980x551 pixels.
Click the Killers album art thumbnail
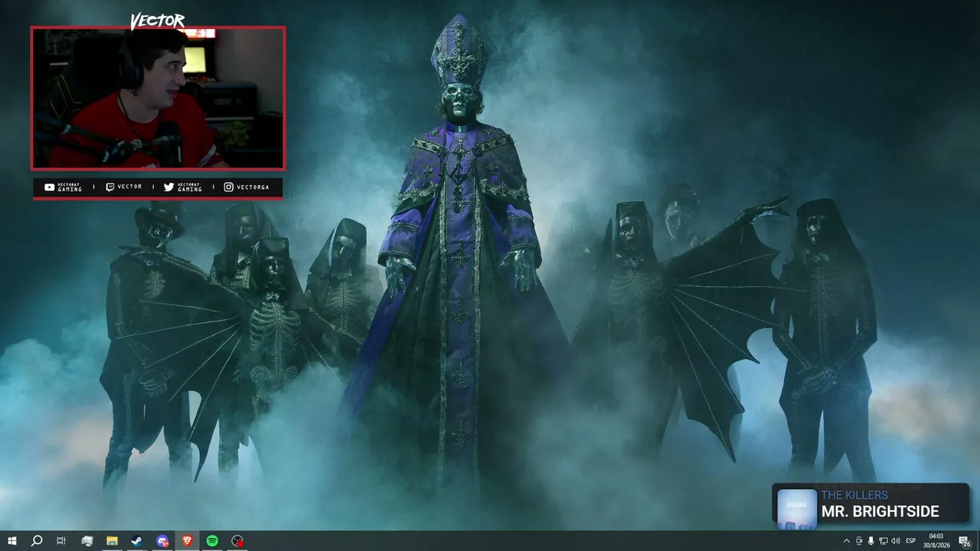click(796, 508)
